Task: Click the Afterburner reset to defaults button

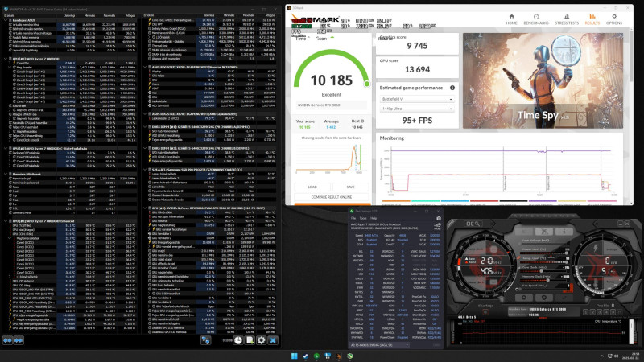Action: [x=544, y=298]
